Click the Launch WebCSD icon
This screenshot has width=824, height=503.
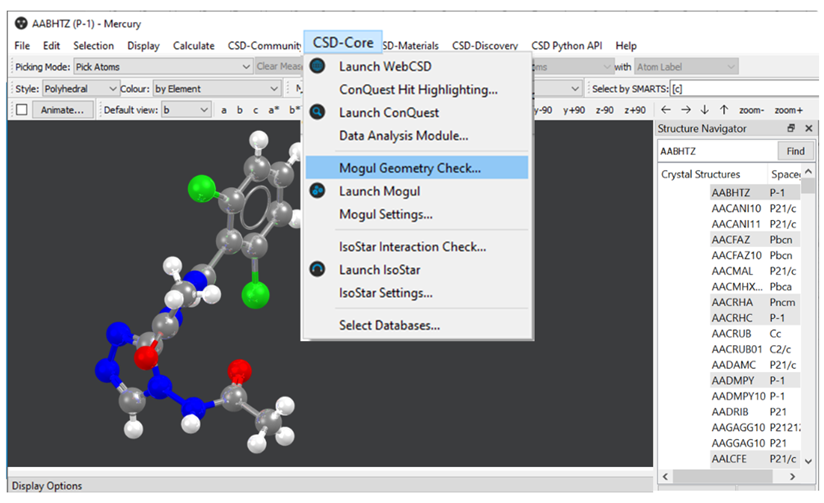pos(317,67)
